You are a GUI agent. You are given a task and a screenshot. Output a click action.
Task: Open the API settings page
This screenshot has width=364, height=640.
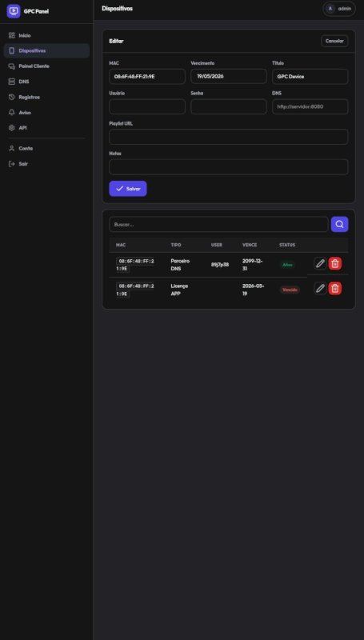click(46, 128)
